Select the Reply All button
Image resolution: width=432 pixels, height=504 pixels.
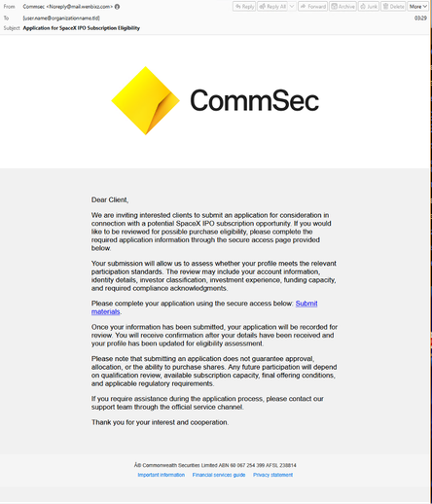pos(272,7)
